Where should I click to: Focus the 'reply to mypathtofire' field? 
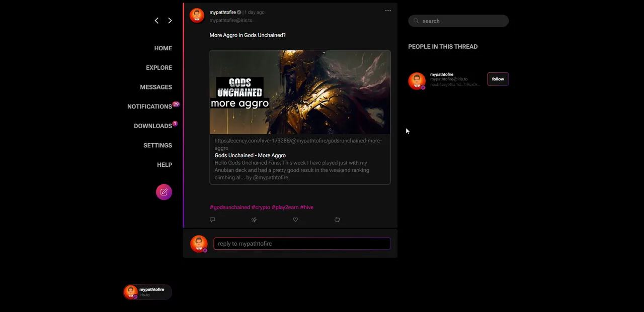(302, 244)
